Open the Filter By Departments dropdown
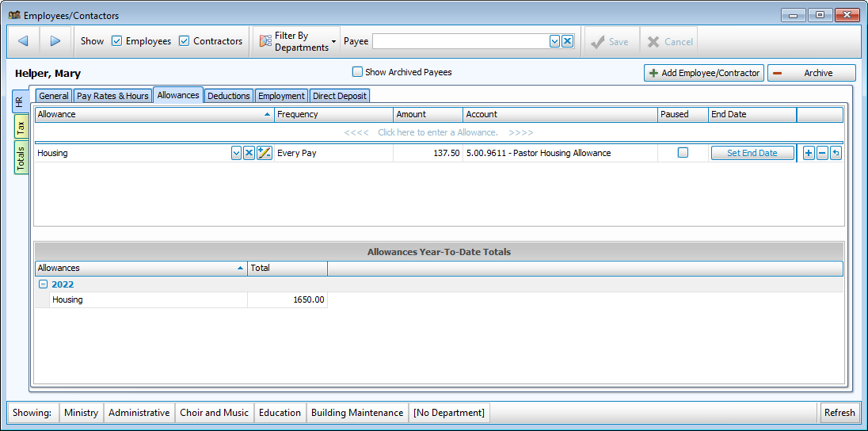 coord(296,41)
